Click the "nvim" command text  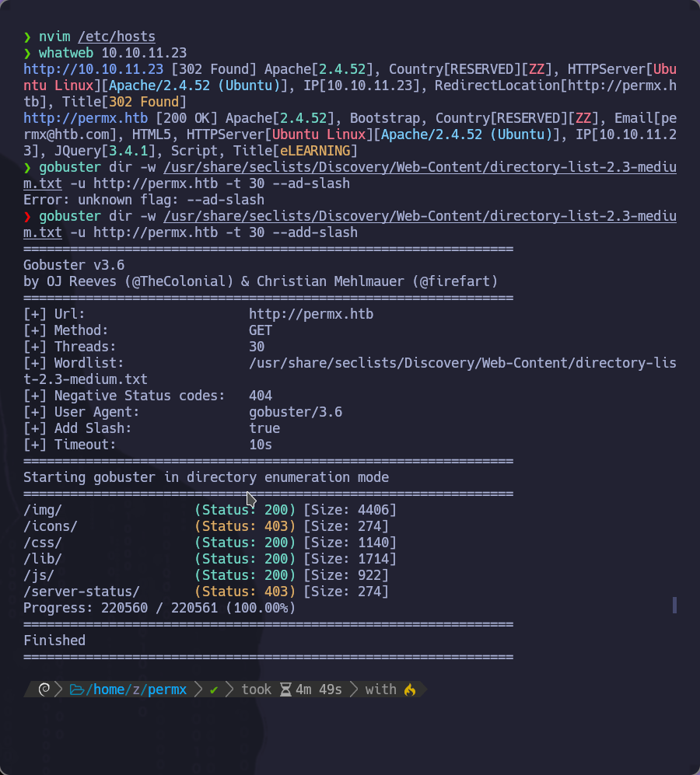[x=54, y=37]
